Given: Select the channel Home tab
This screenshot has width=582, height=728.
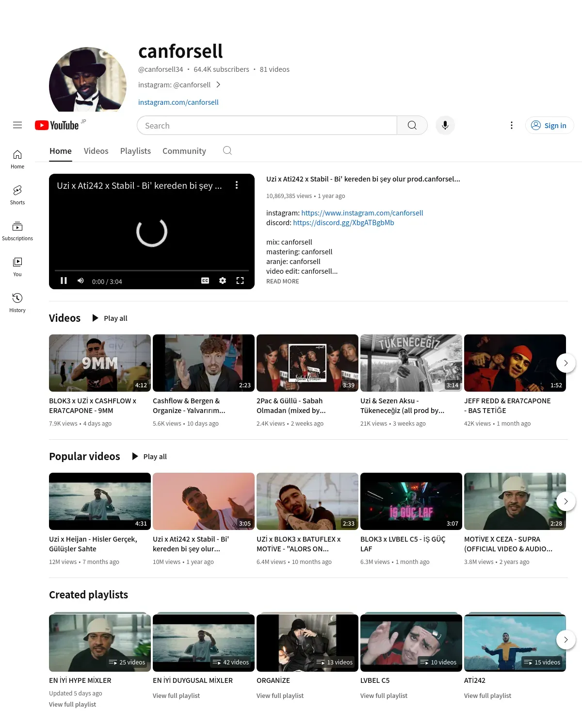Looking at the screenshot, I should click(61, 151).
